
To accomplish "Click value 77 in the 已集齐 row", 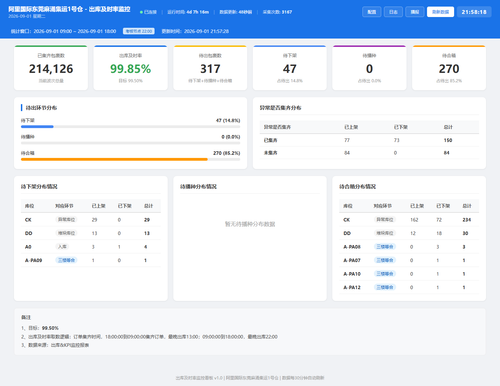I will (347, 140).
